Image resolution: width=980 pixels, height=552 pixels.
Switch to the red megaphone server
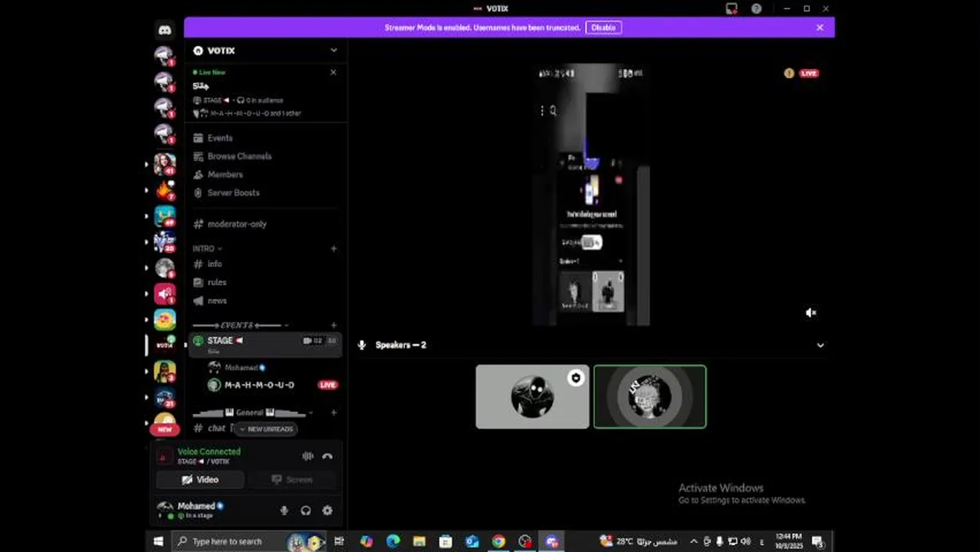(x=164, y=294)
